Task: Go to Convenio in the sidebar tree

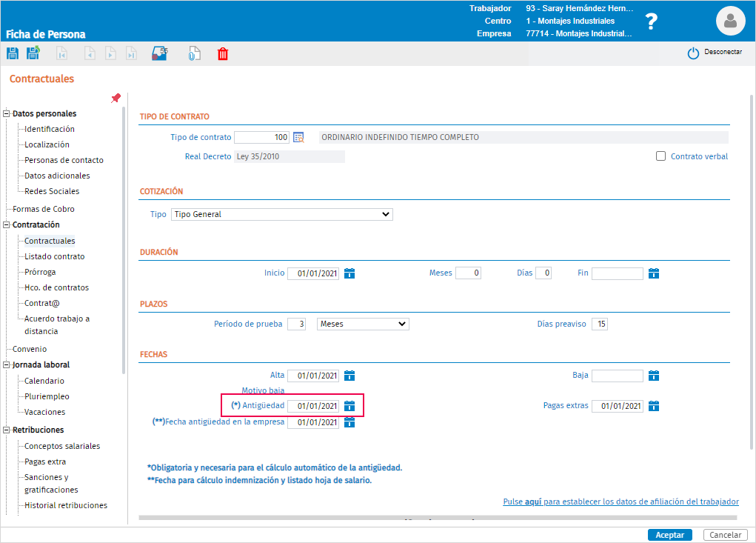Action: pos(30,349)
